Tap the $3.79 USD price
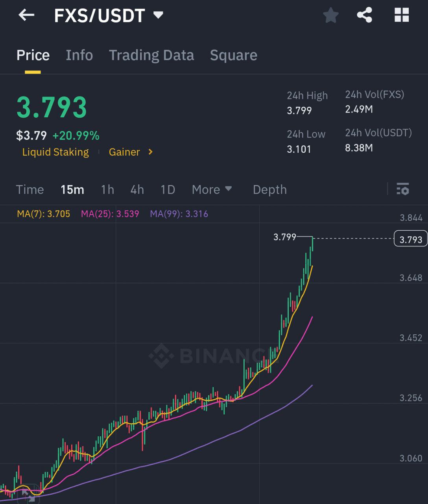 tap(31, 135)
